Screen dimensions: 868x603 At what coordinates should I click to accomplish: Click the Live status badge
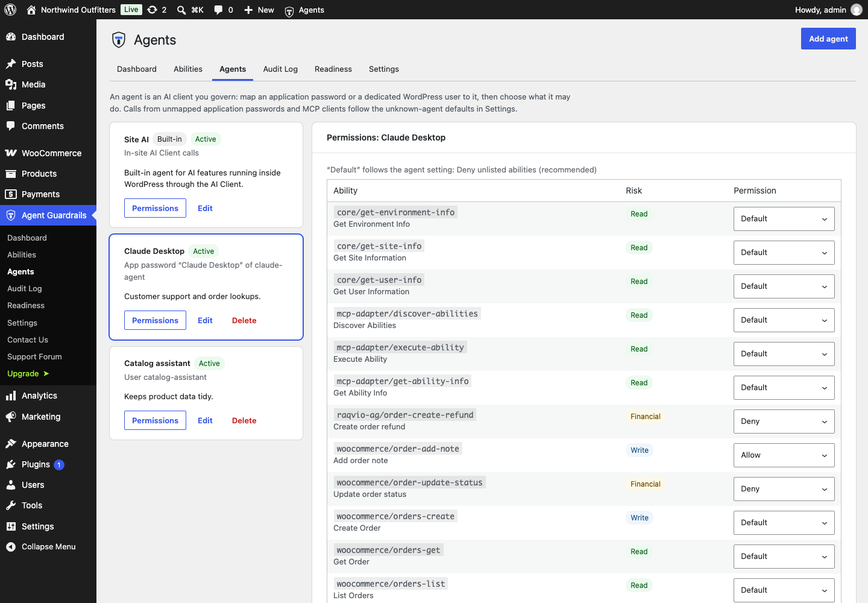click(x=131, y=10)
